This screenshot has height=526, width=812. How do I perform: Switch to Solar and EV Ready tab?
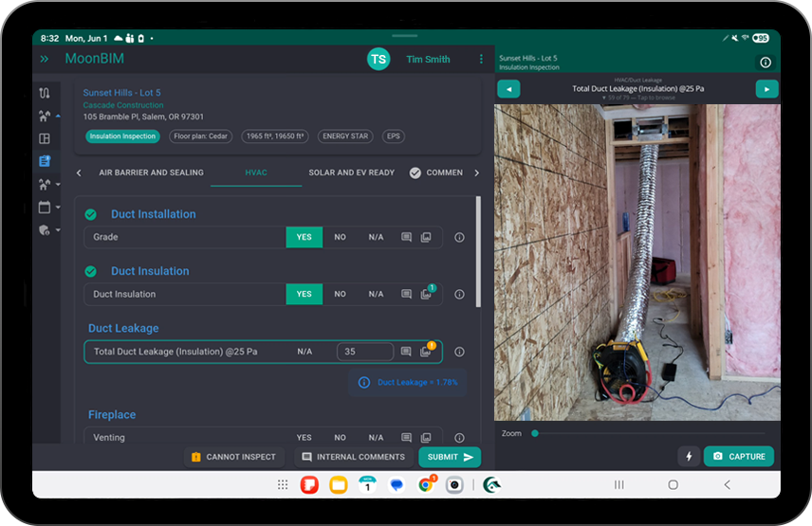click(x=352, y=172)
